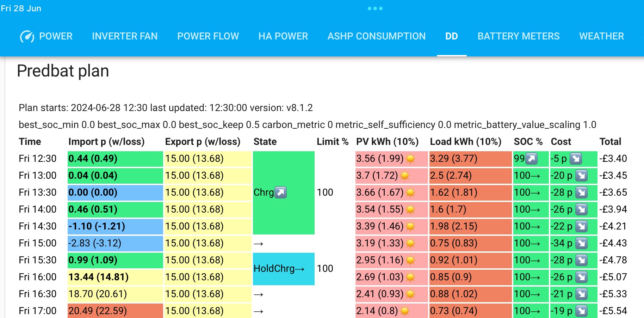Open the BATTERY METERS tab
Image resolution: width=644 pixels, height=318 pixels.
click(x=518, y=36)
